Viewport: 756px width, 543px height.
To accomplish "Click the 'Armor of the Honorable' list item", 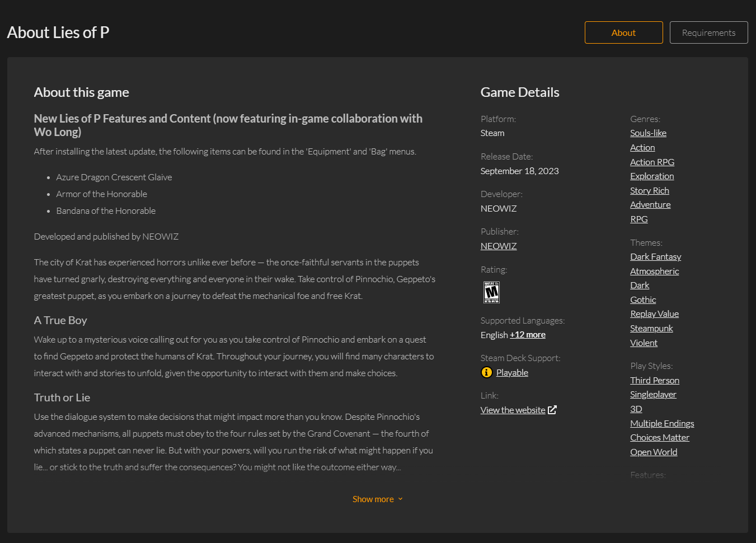I will pyautogui.click(x=102, y=194).
